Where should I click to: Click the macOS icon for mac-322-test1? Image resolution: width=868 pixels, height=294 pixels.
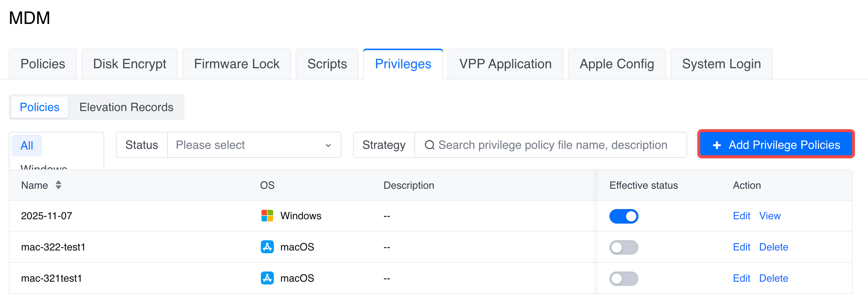267,247
